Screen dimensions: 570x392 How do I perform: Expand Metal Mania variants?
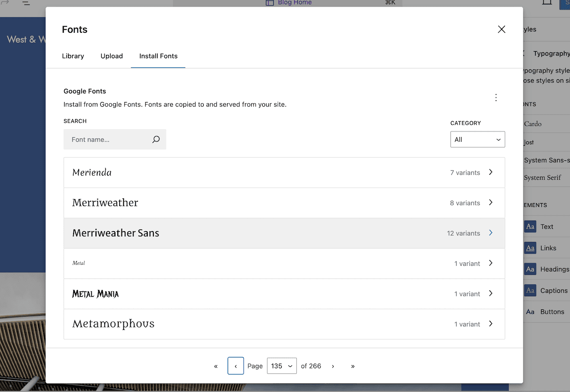click(x=490, y=294)
